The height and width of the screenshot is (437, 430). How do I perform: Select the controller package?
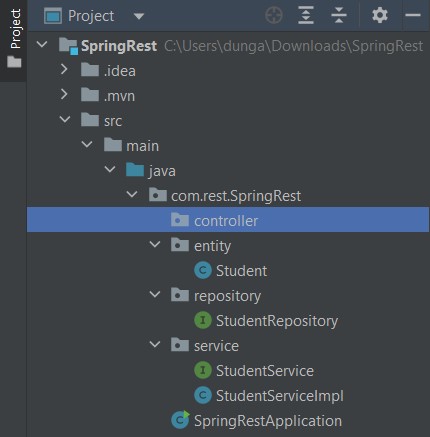228,220
